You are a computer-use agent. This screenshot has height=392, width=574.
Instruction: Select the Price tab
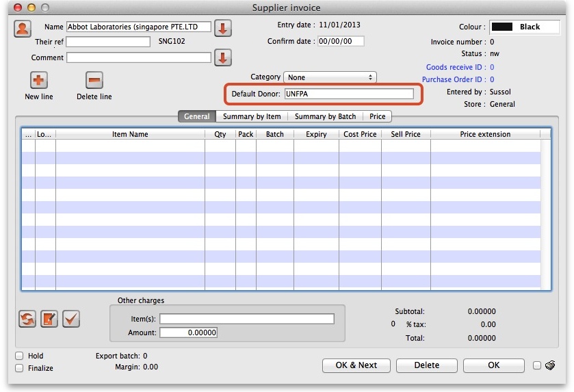[377, 116]
